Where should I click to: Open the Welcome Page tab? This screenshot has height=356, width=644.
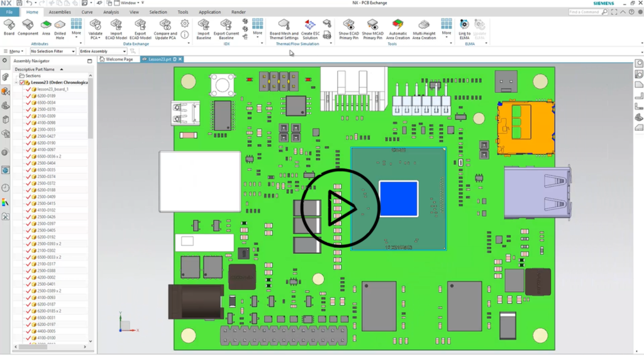click(117, 59)
